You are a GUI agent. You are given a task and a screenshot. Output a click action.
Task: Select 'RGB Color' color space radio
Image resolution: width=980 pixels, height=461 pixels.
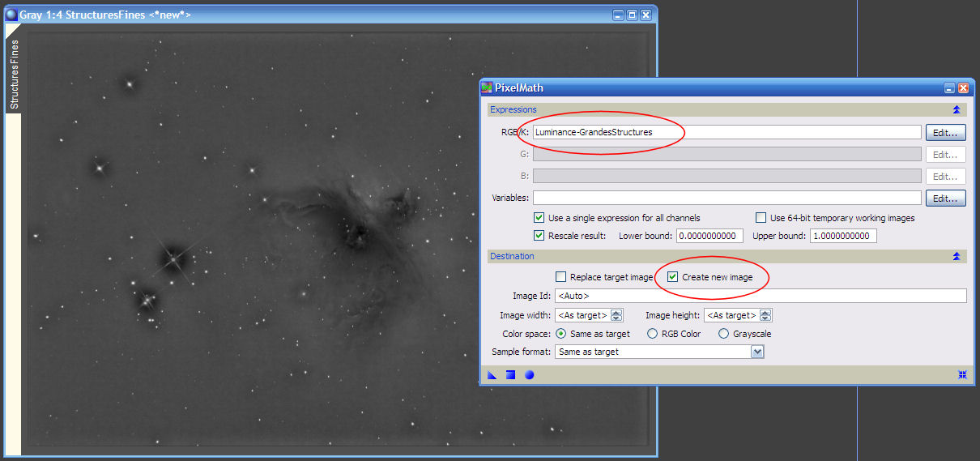point(652,334)
